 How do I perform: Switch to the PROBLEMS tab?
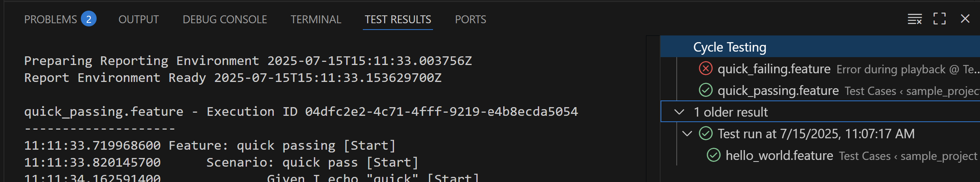pos(50,19)
